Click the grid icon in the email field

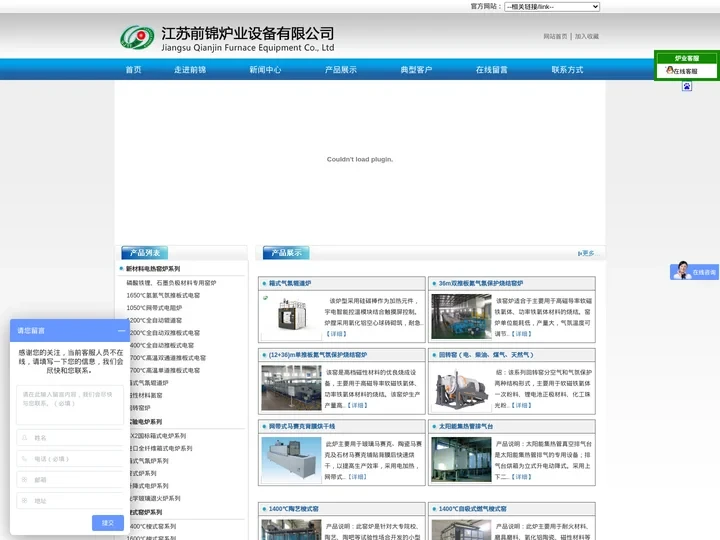tap(25, 479)
